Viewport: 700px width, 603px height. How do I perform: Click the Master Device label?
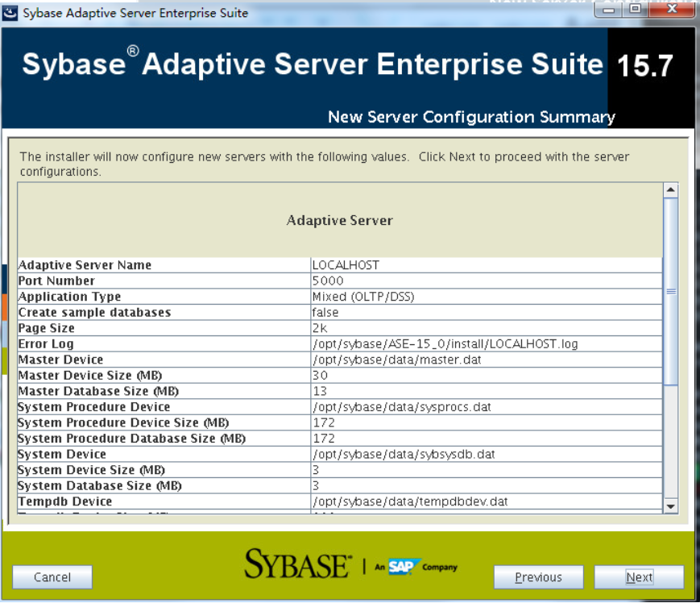tap(60, 360)
